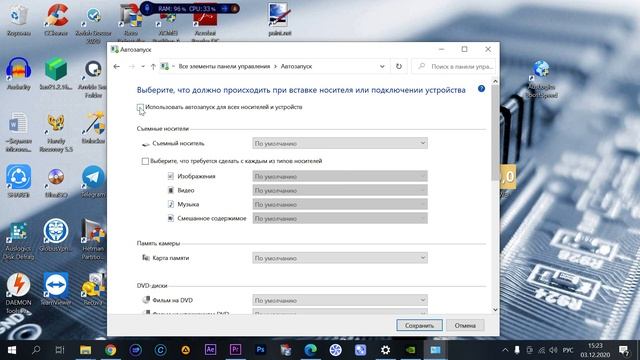Click the search field in control panel
640x360 pixels.
[454, 66]
